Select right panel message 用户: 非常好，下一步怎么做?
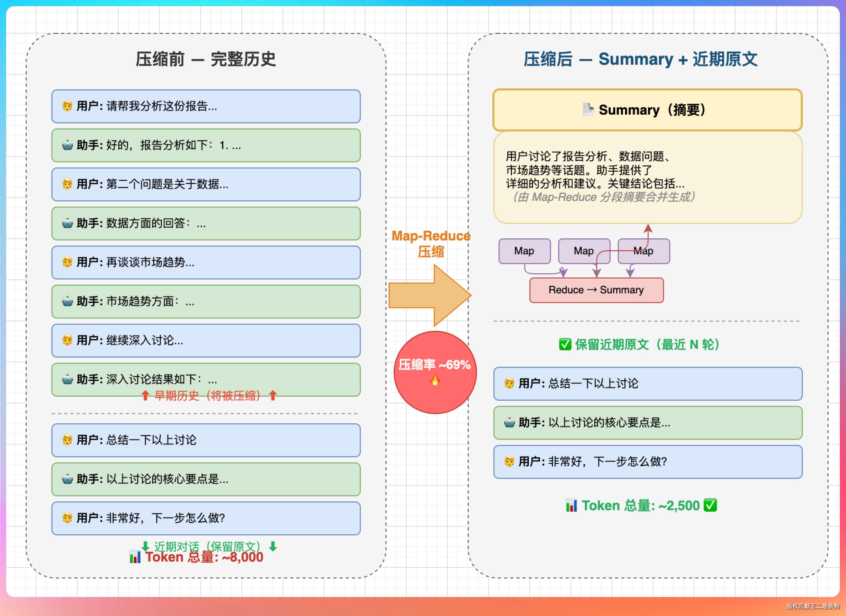The image size is (846, 616). [x=648, y=462]
